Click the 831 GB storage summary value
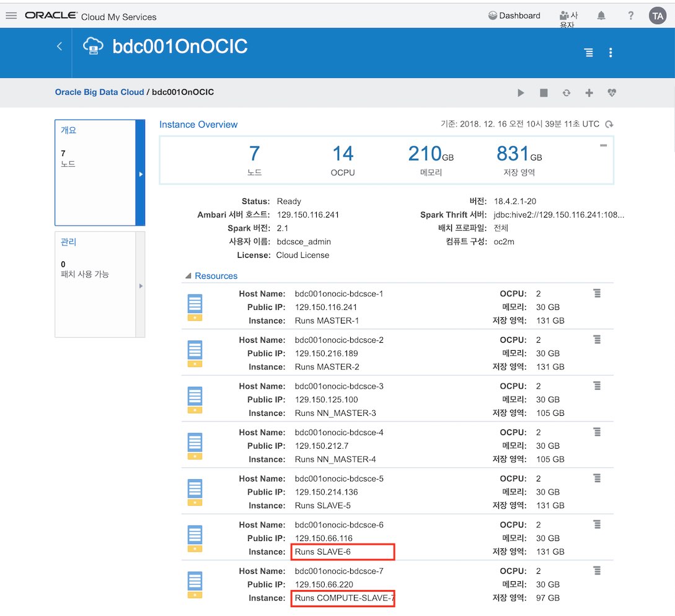The image size is (675, 616). [519, 154]
